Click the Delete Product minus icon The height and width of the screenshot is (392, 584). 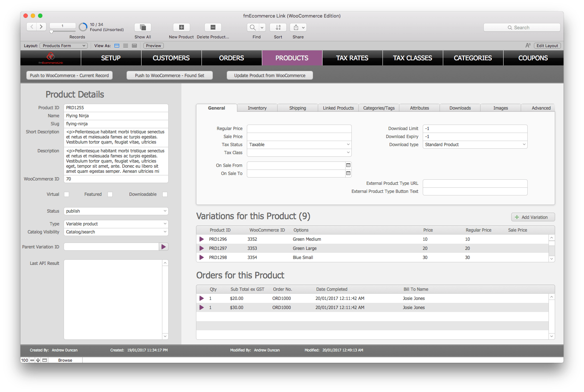[x=213, y=27]
